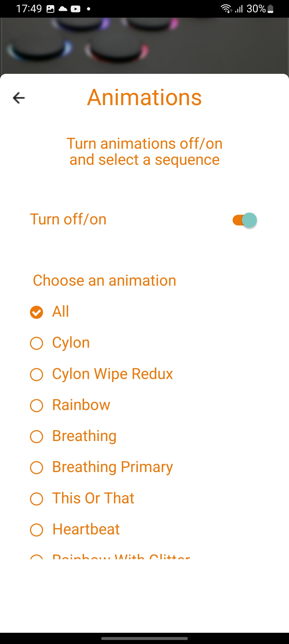This screenshot has height=644, width=289.
Task: Tap the back arrow icon
Action: (x=19, y=98)
